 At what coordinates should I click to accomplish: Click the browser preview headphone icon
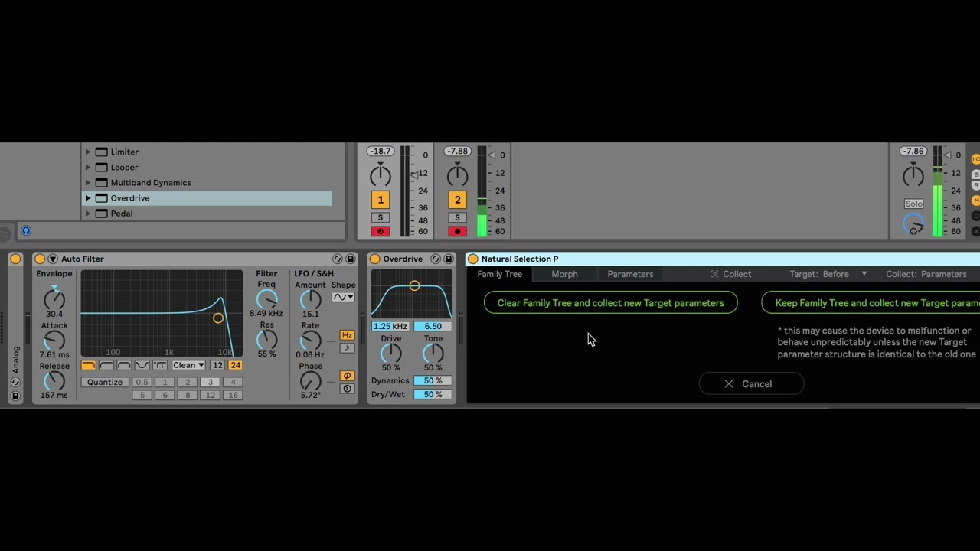pyautogui.click(x=26, y=230)
